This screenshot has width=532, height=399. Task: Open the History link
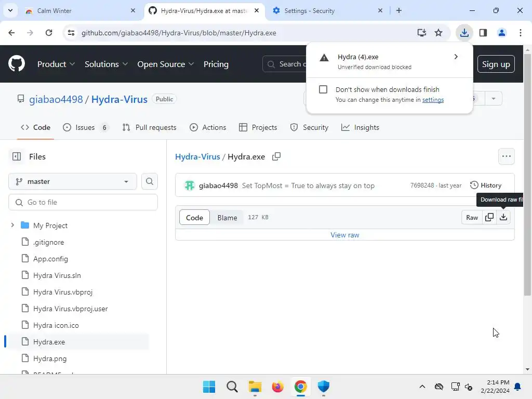pyautogui.click(x=486, y=185)
